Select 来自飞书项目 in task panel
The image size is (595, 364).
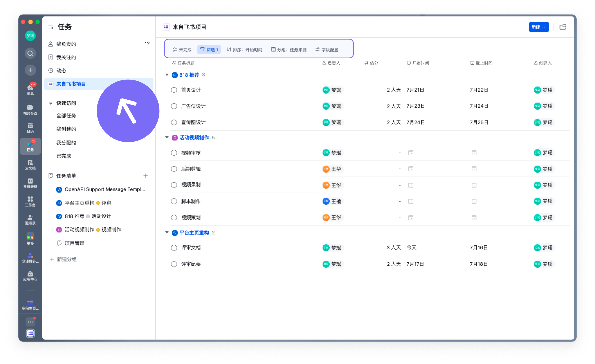pos(99,84)
